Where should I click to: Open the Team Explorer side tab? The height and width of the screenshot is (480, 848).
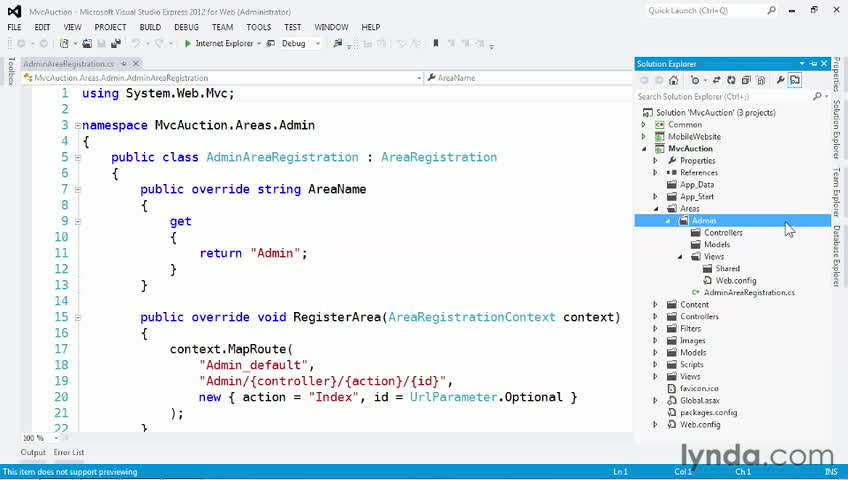coord(836,192)
